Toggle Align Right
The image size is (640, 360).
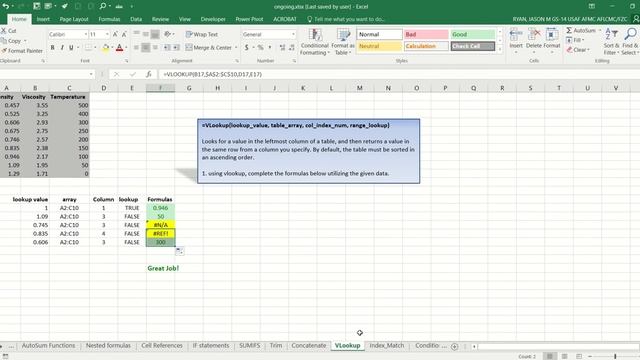click(155, 48)
